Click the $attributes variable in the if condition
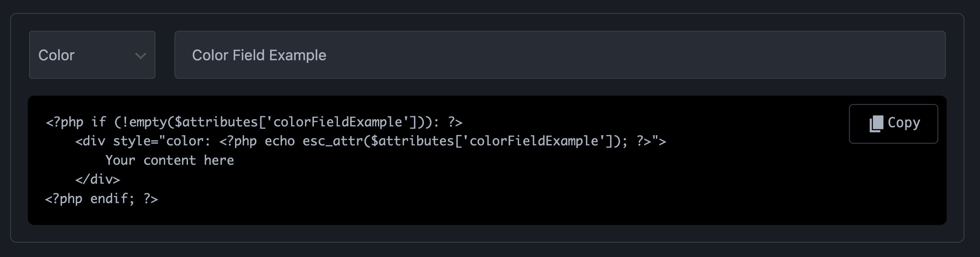The height and width of the screenshot is (257, 980). point(216,122)
